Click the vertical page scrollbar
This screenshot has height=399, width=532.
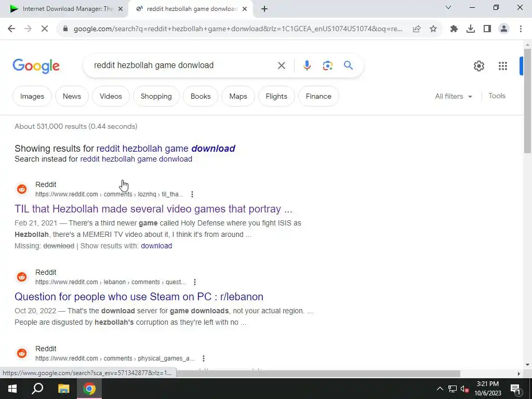click(527, 101)
